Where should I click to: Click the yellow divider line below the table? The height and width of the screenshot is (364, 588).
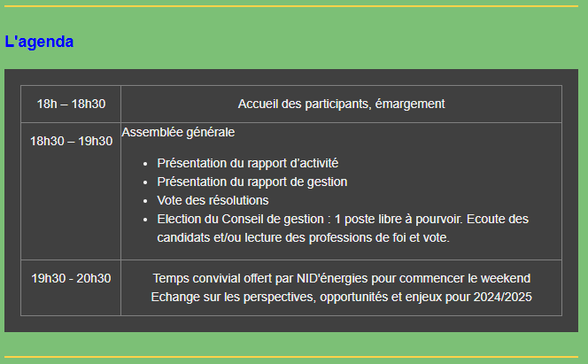[x=291, y=357]
